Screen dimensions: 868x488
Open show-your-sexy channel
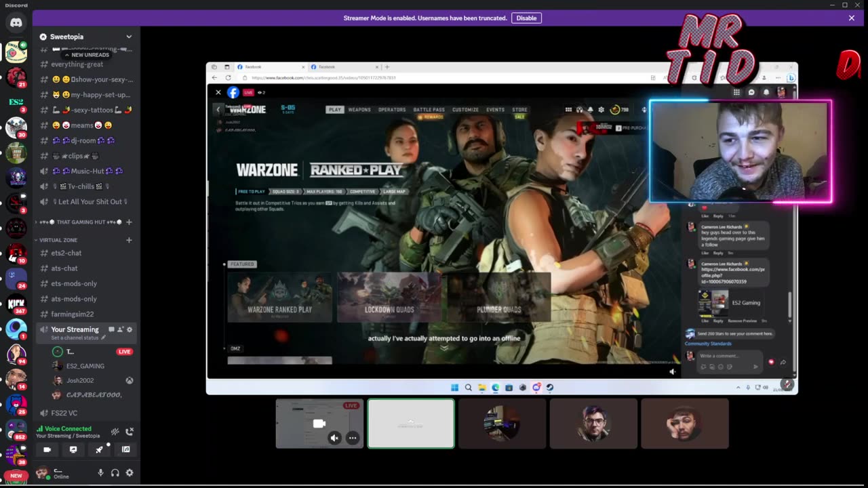point(86,79)
